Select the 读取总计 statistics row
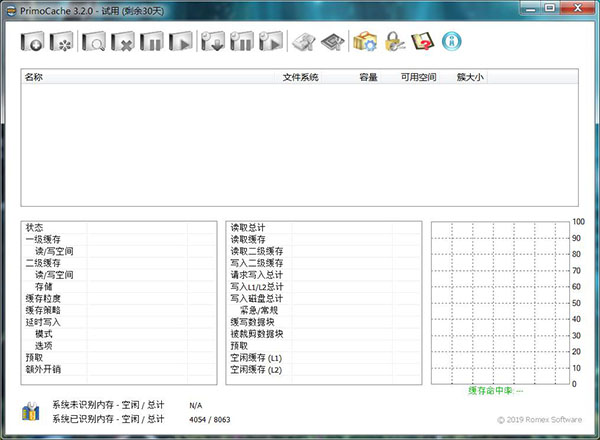This screenshot has height=440, width=600. [x=324, y=228]
